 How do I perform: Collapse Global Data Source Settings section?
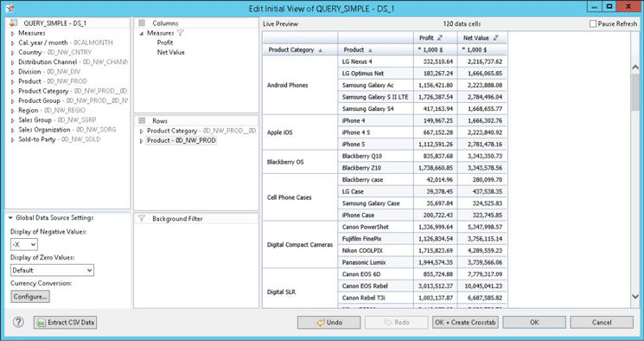coord(10,218)
